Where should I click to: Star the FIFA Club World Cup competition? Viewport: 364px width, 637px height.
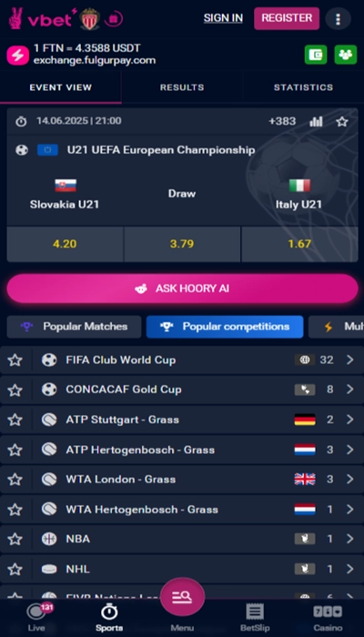[x=15, y=360]
